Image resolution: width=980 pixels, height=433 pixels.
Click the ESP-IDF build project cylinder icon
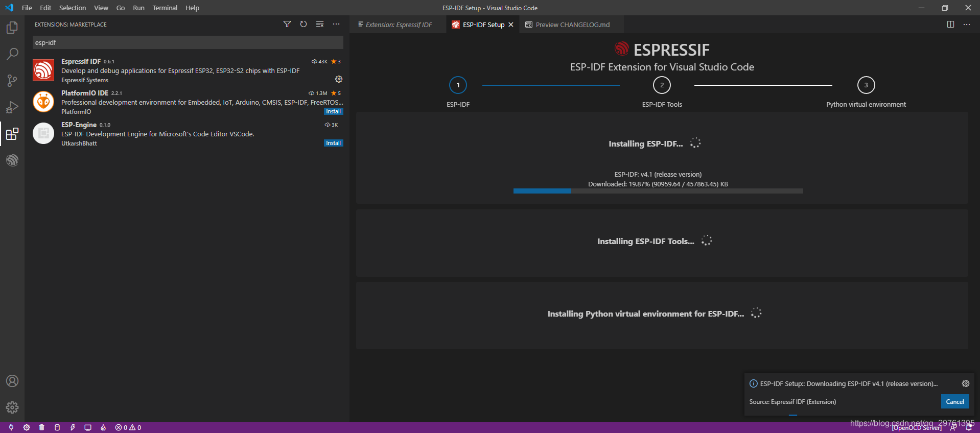tap(57, 427)
